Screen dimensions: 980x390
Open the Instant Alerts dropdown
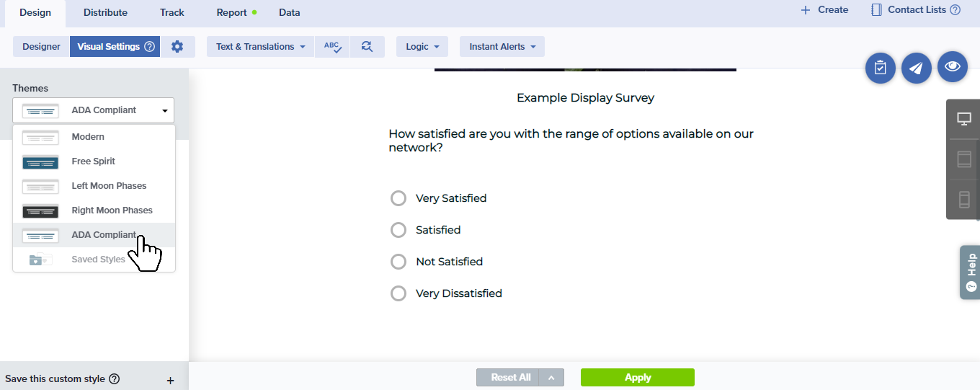click(x=502, y=47)
